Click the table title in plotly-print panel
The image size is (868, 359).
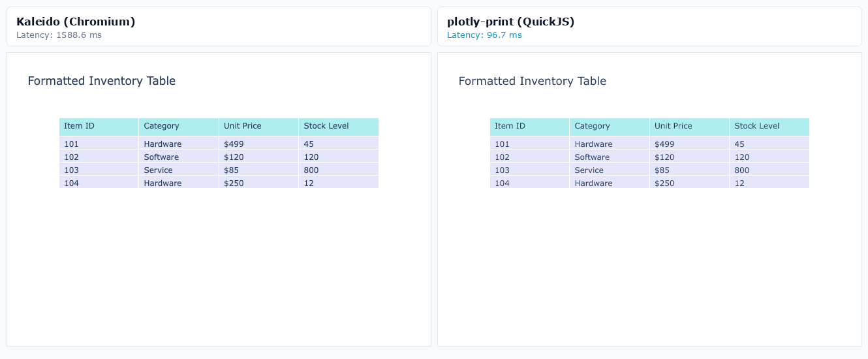pos(533,81)
